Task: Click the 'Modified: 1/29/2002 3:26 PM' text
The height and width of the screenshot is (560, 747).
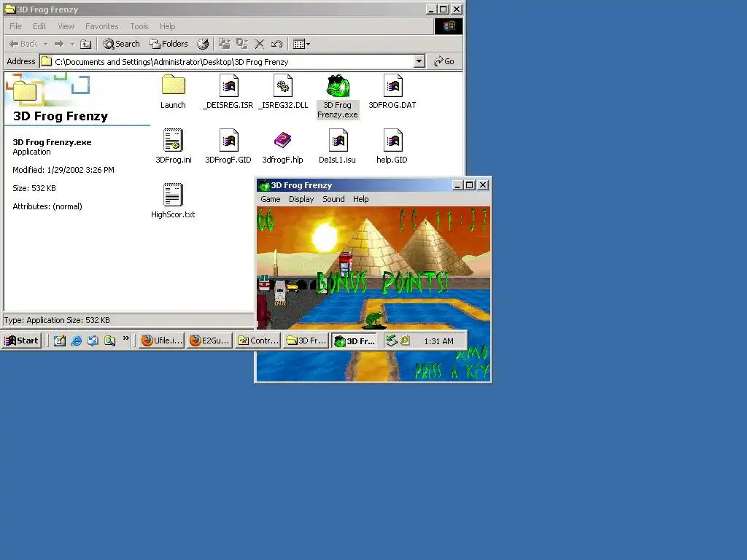Action: point(63,170)
